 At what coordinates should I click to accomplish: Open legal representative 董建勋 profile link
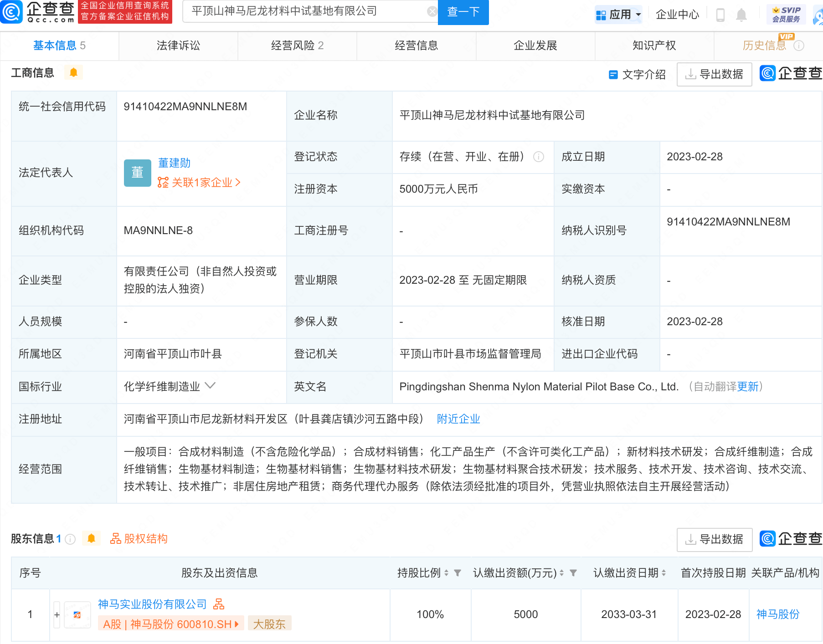click(x=174, y=163)
